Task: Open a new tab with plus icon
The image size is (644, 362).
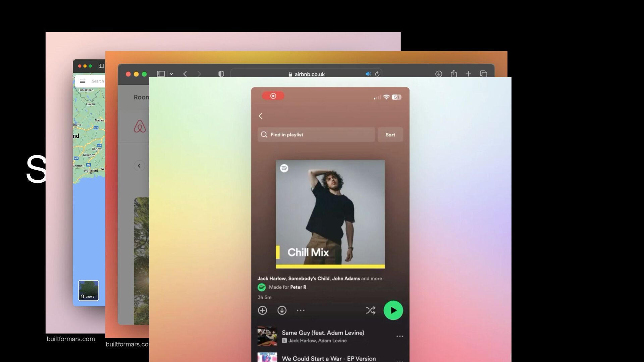Action: coord(468,74)
